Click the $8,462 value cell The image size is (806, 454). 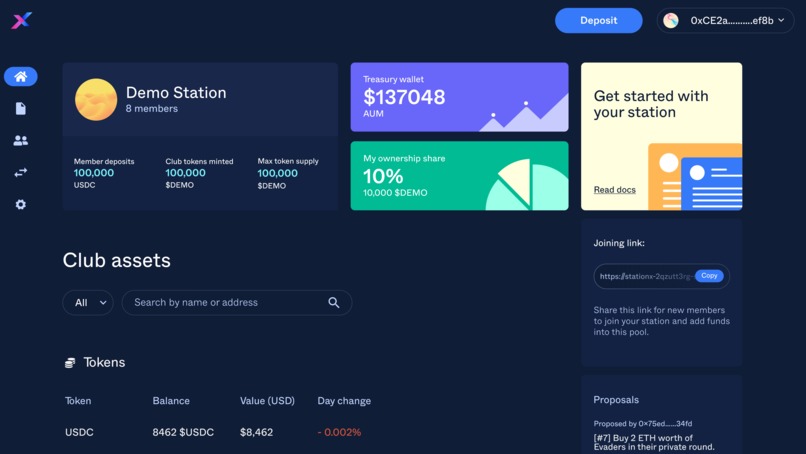pos(257,432)
